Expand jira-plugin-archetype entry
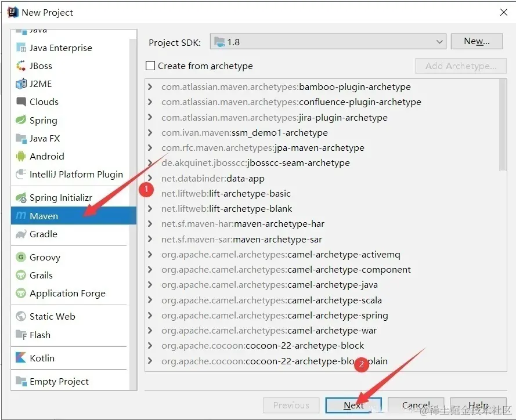 [150, 117]
